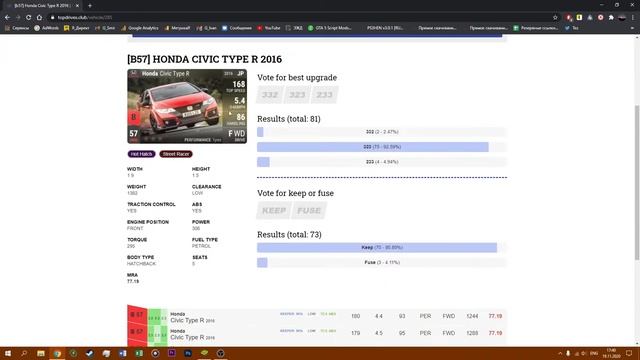Click the MRA value 77.19 in specs
The height and width of the screenshot is (360, 640).
pos(133,282)
